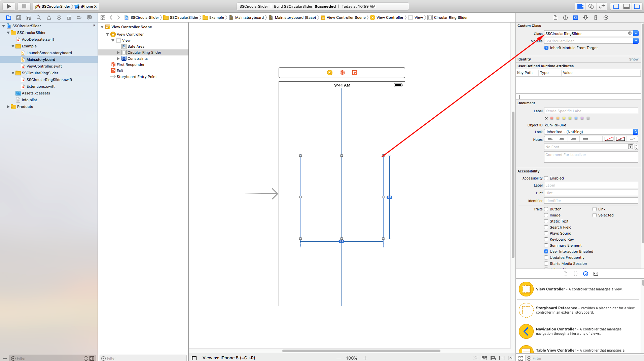Jump to SSCircularRingSlider class definition arrow
The image size is (644, 361).
(630, 33)
